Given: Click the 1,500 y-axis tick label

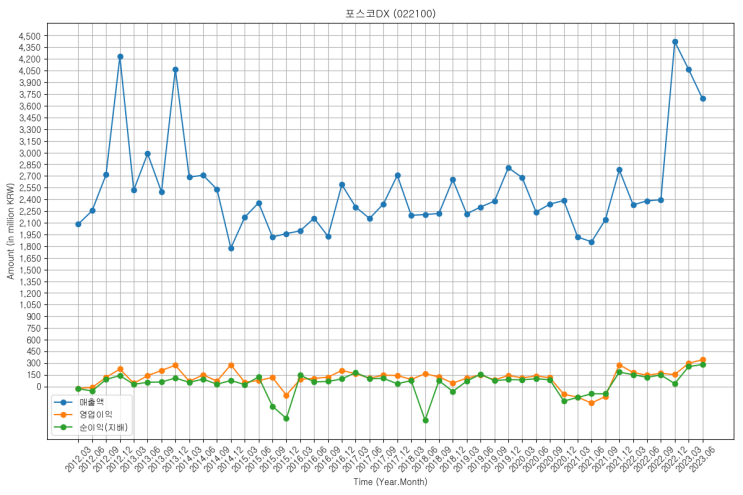Looking at the screenshot, I should pyautogui.click(x=29, y=270).
